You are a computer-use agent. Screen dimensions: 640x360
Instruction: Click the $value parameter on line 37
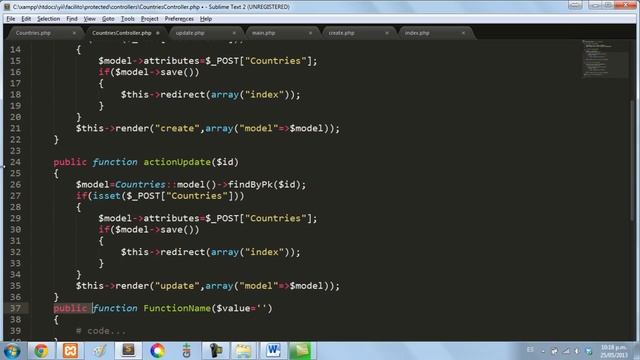tap(233, 308)
